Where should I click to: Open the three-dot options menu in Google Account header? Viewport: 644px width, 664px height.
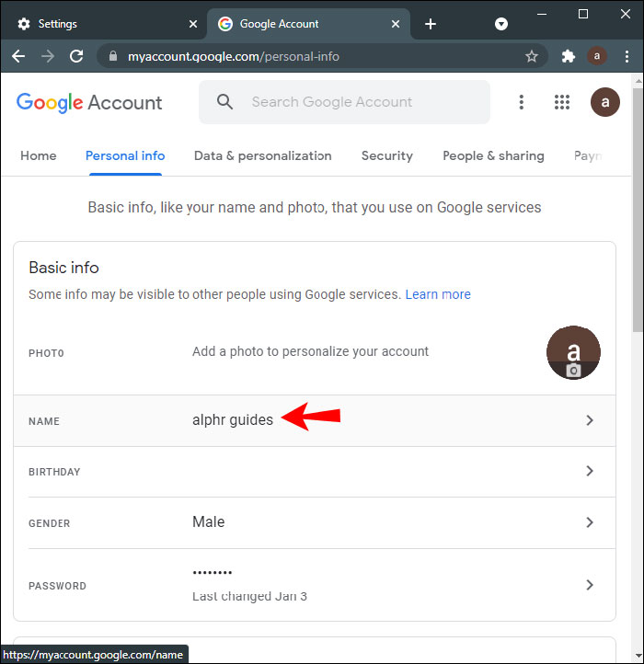(x=522, y=102)
